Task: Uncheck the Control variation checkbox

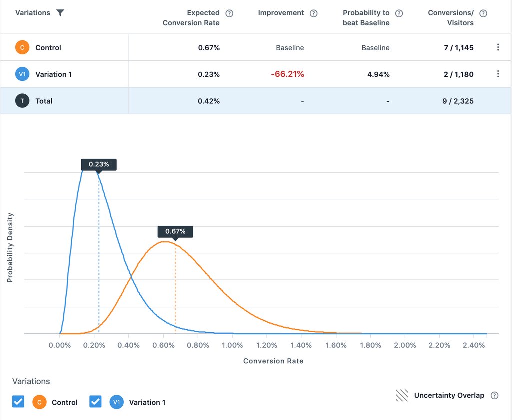Action: tap(18, 402)
